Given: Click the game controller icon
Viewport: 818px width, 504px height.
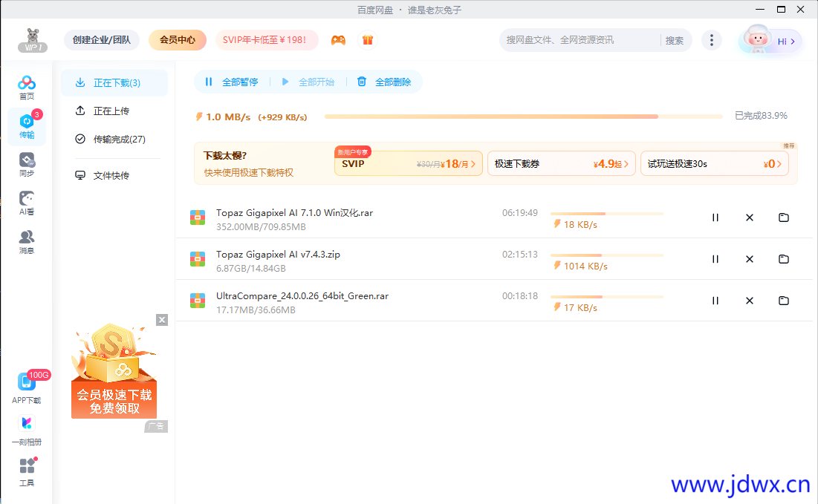Looking at the screenshot, I should [x=338, y=40].
